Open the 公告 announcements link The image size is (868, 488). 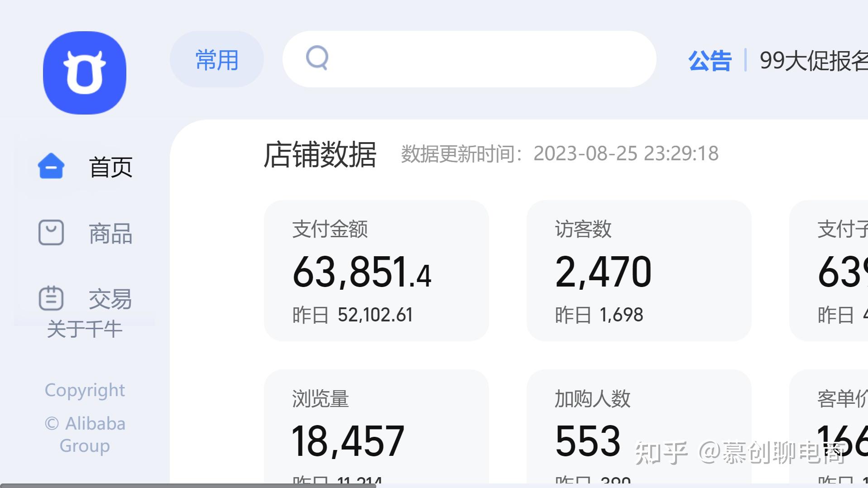point(709,60)
